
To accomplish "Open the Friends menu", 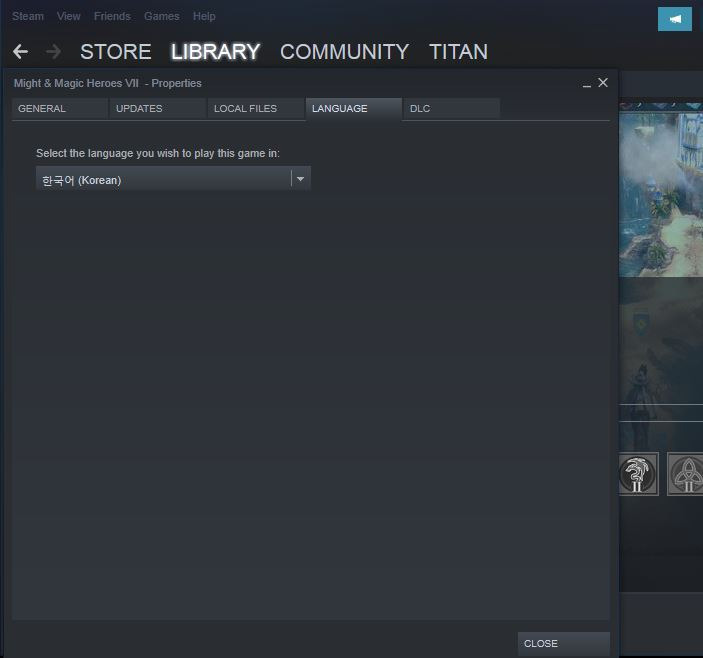I will (x=112, y=16).
